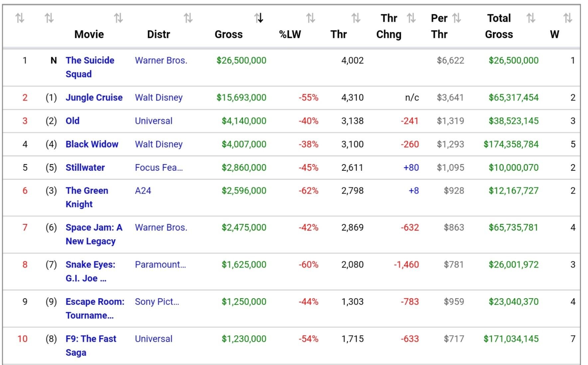Open The Suicide Squad movie link
This screenshot has height=365, width=588.
[x=90, y=67]
